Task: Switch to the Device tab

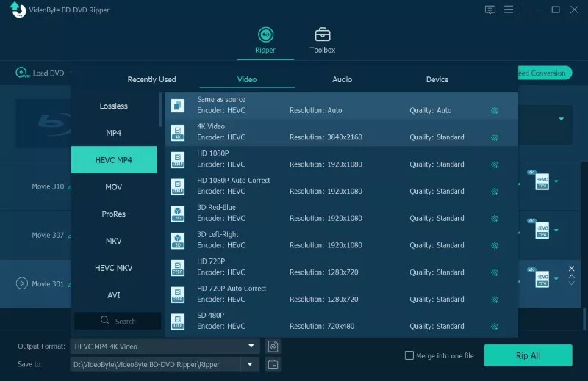Action: 437,79
